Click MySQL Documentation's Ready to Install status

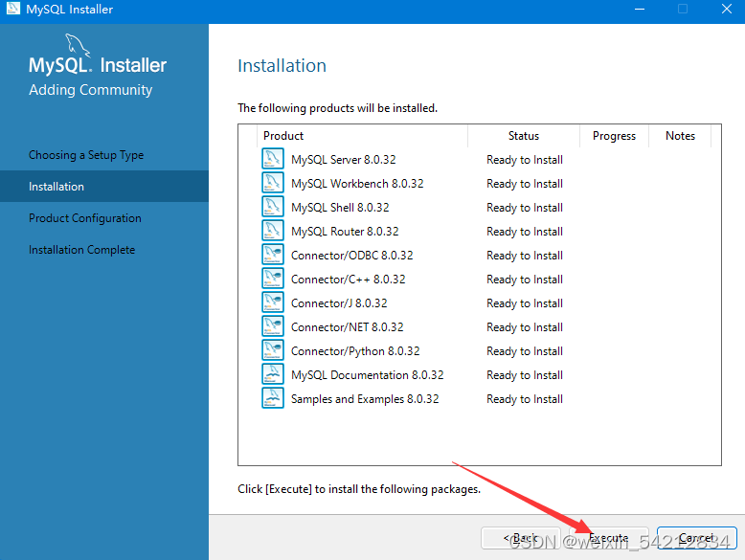coord(525,374)
